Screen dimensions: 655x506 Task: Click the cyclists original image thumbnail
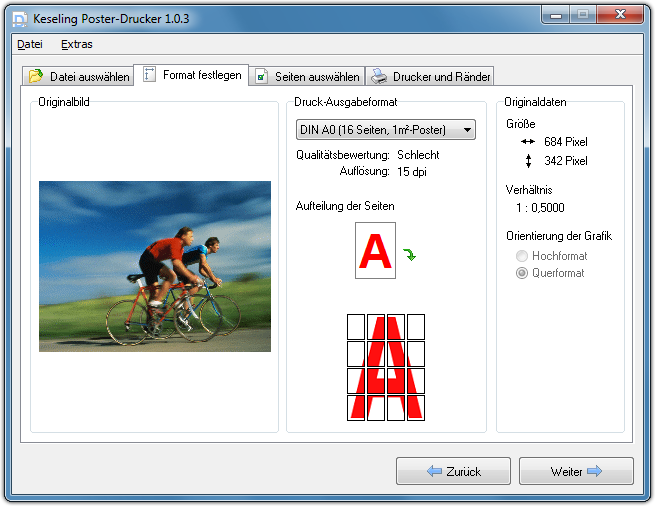tap(155, 266)
